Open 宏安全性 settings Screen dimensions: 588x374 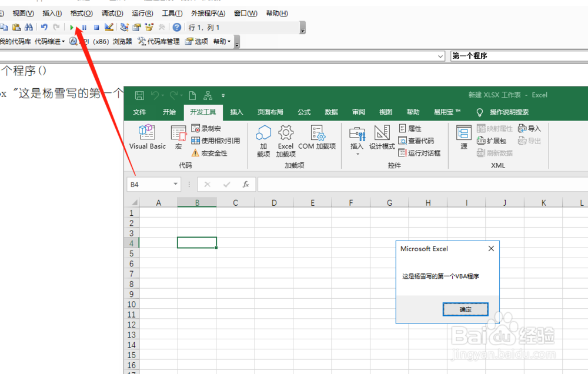209,153
